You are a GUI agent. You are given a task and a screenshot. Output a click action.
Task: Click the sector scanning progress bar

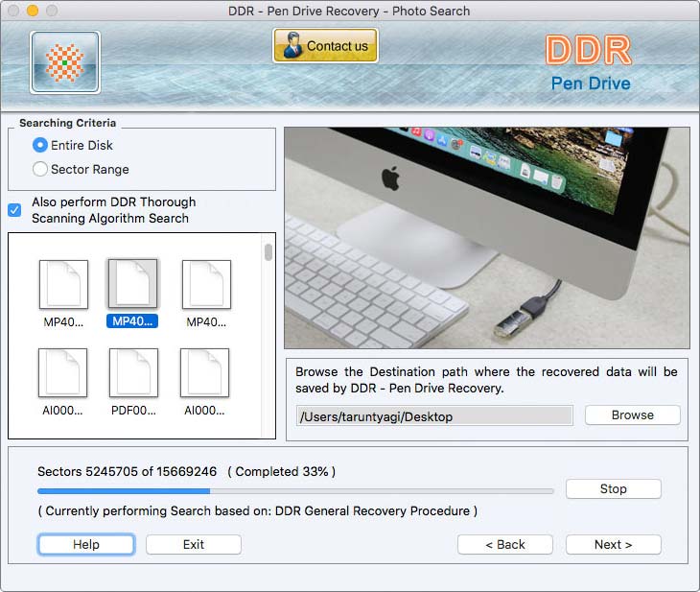(x=295, y=491)
